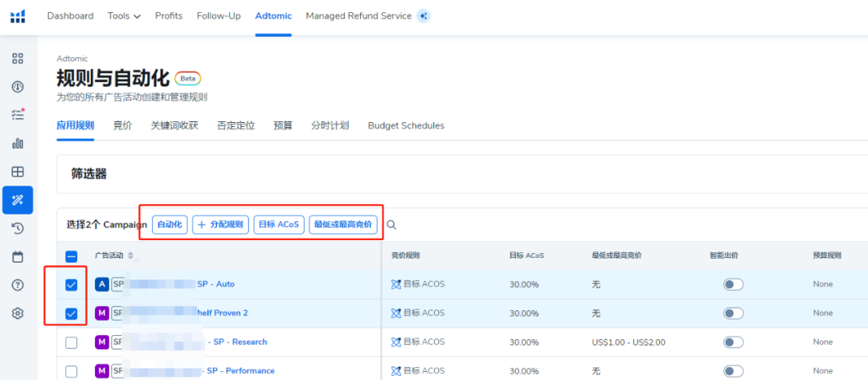The width and height of the screenshot is (868, 380).
Task: Click the M badge on Shelf Proven 2 row
Action: click(102, 313)
